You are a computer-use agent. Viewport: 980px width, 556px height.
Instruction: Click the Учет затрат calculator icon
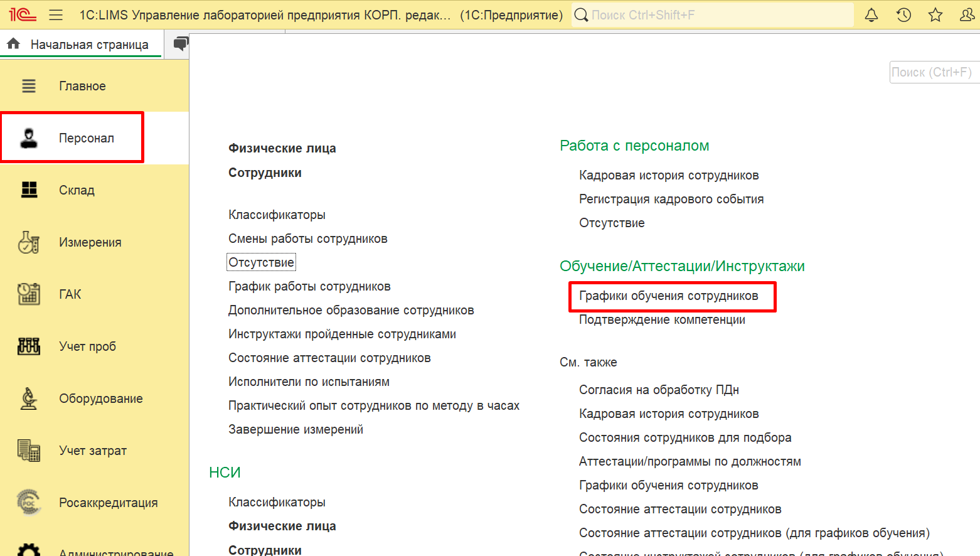pos(29,451)
